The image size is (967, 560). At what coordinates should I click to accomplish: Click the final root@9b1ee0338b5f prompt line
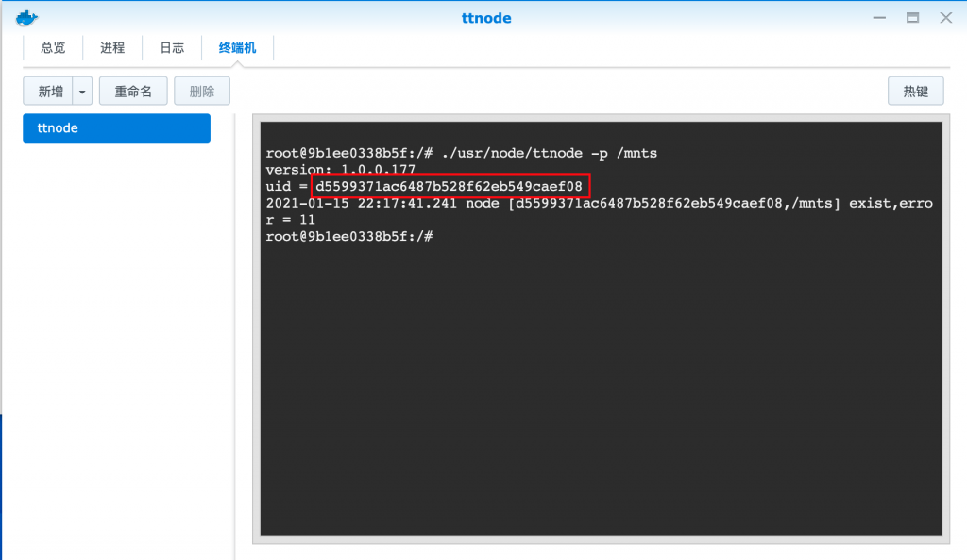click(x=349, y=236)
